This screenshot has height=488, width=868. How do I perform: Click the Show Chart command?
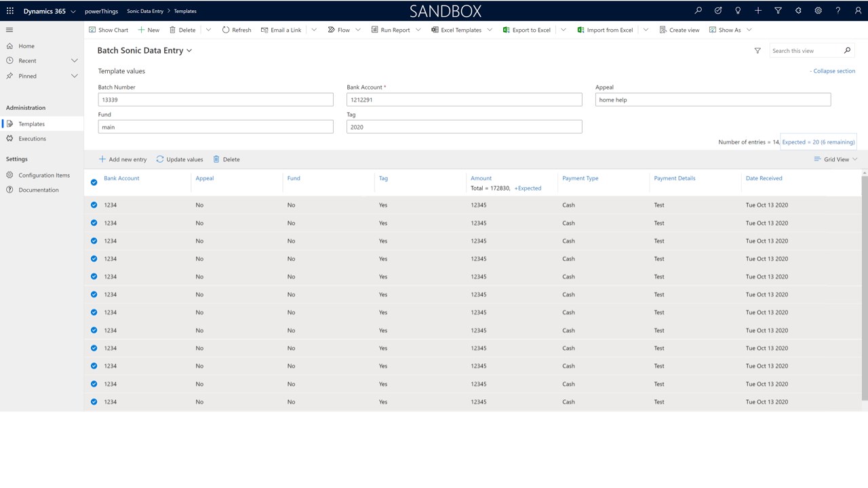click(108, 30)
